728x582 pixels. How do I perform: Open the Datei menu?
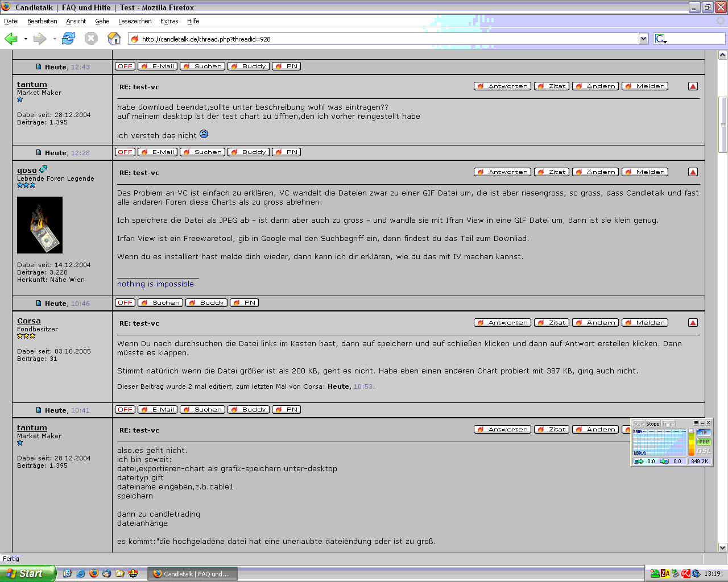[11, 21]
